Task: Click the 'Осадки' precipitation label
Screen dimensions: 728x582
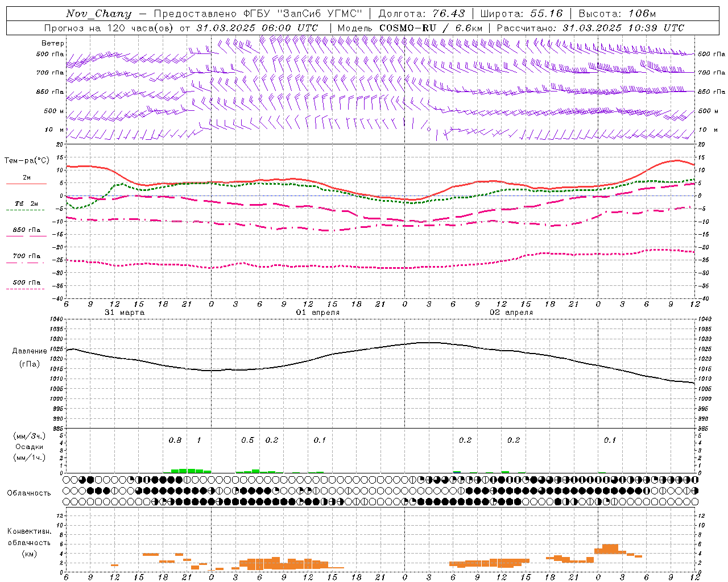Action: [29, 447]
